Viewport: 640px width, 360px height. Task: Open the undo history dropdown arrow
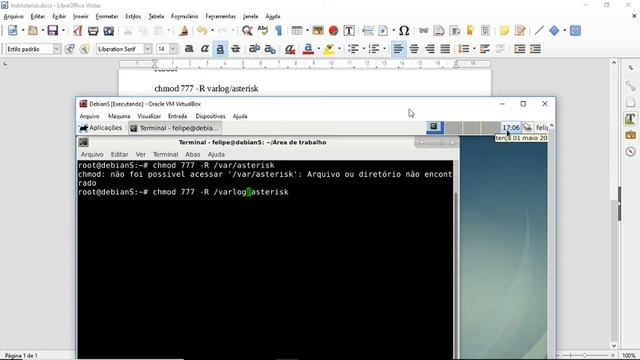coord(212,31)
